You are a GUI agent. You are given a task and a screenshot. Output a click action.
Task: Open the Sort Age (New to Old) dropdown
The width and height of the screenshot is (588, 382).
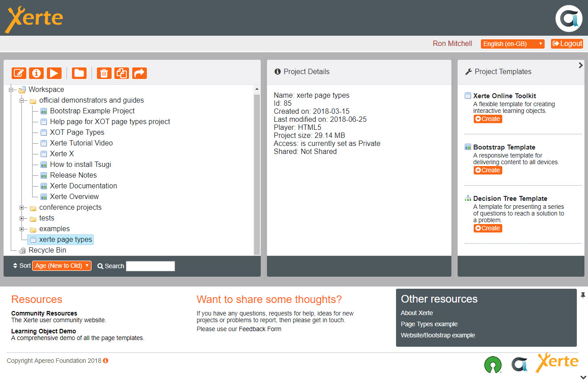point(62,266)
